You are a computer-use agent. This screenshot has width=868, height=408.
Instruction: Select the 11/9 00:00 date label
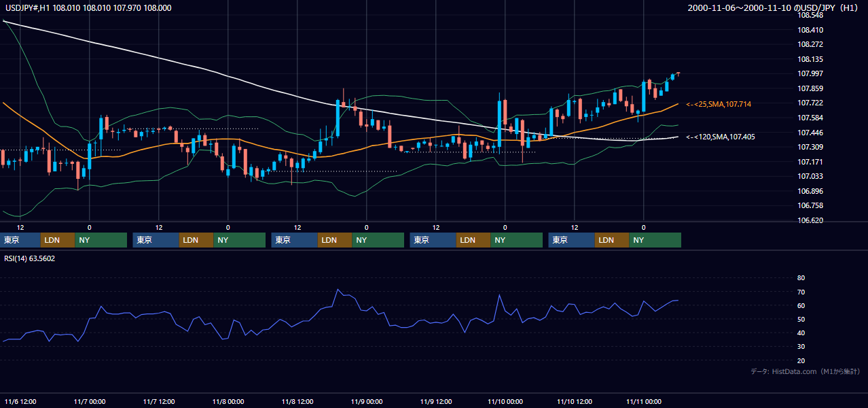[366, 402]
